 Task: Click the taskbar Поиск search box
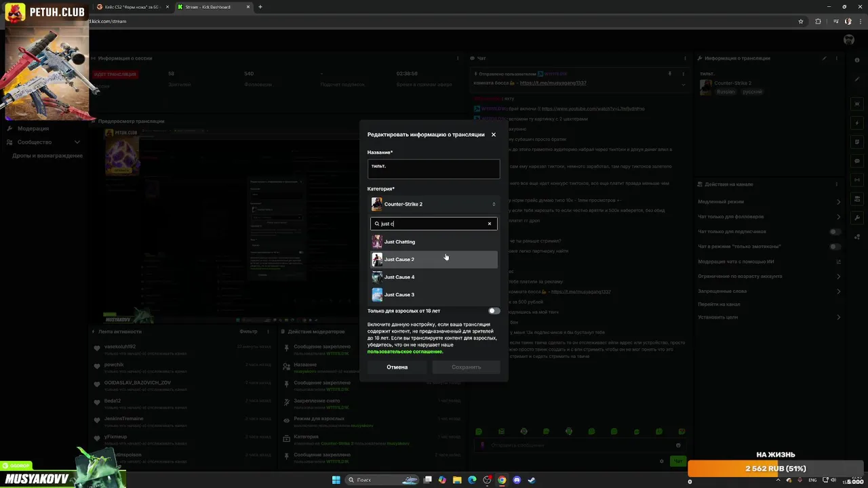tap(383, 480)
